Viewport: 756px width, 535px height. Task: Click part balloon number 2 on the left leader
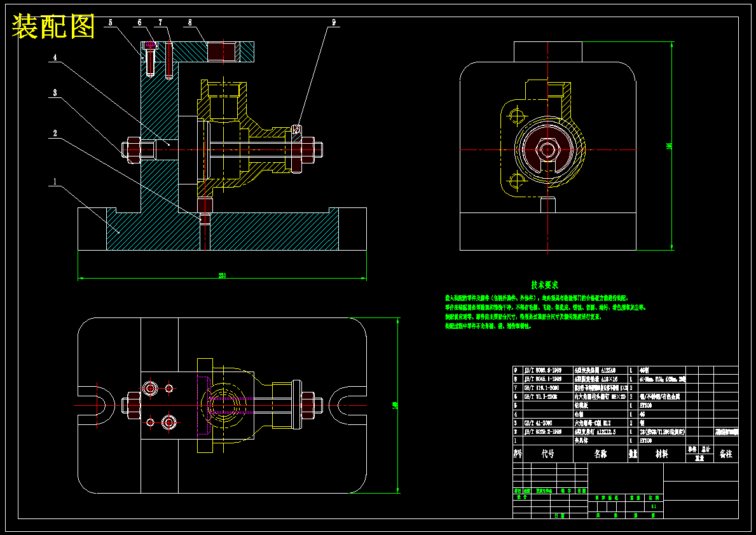click(x=55, y=133)
